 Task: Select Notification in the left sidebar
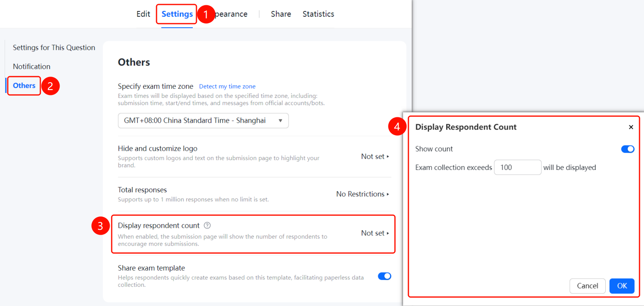(x=32, y=66)
